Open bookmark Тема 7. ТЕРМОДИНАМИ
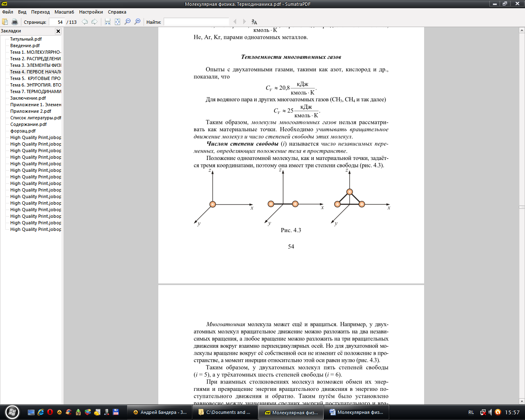525x420 pixels. [36, 91]
